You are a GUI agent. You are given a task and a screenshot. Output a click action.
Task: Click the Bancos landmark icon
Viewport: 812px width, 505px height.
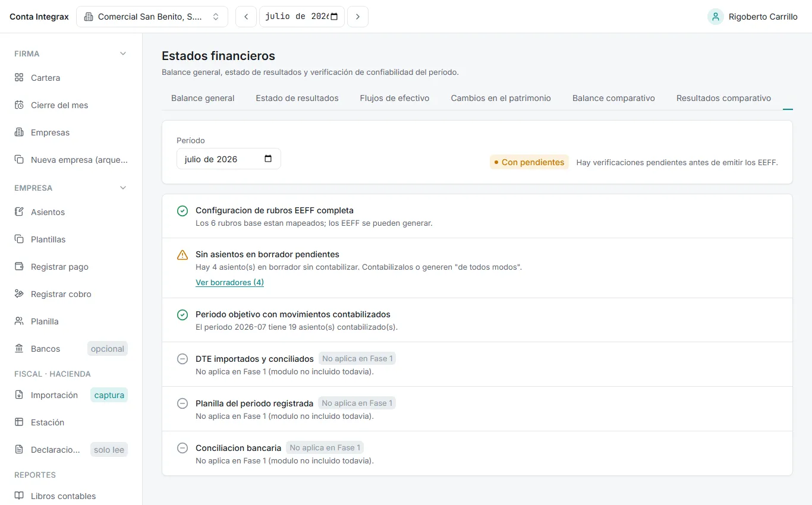click(19, 349)
